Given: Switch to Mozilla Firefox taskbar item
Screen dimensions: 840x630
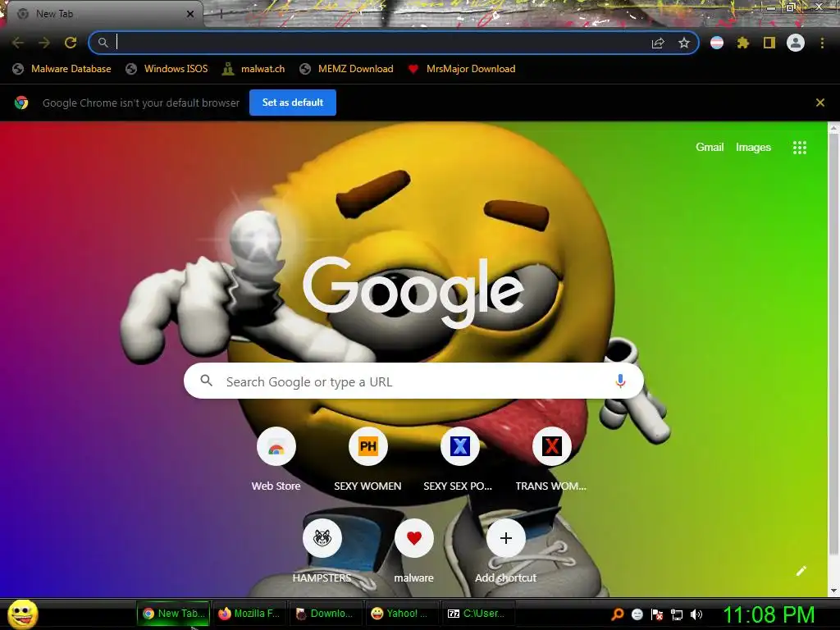Looking at the screenshot, I should pos(249,614).
